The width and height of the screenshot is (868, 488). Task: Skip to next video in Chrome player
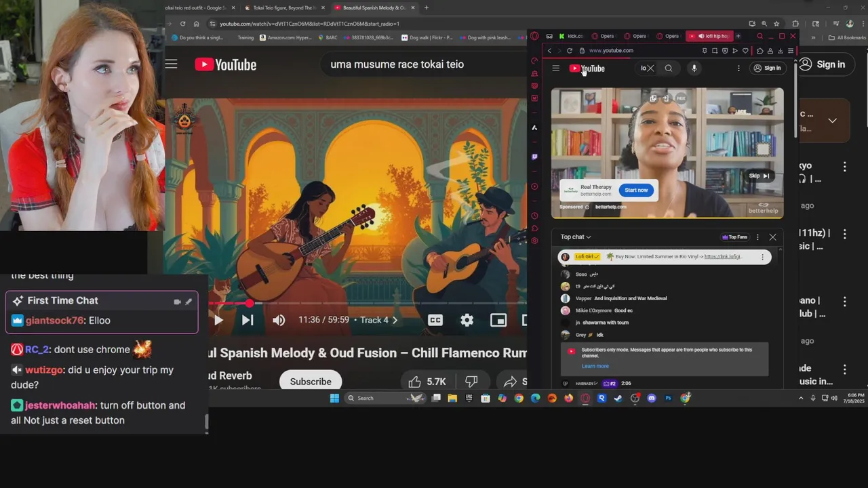pos(248,320)
